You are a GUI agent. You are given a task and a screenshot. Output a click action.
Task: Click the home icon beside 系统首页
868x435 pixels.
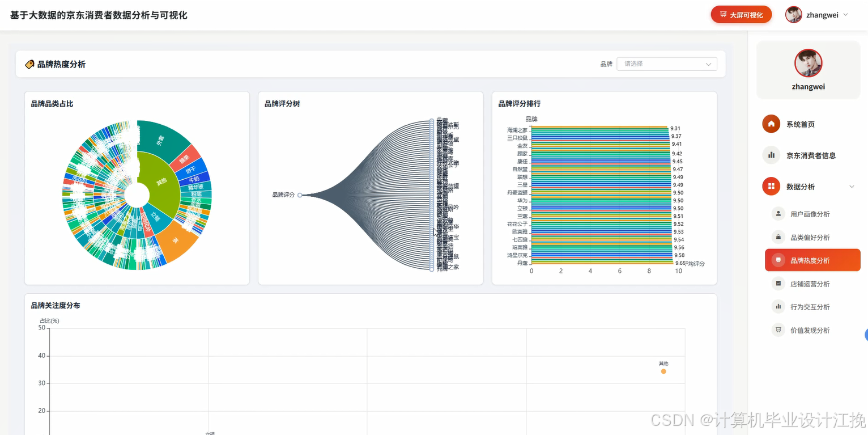click(771, 124)
